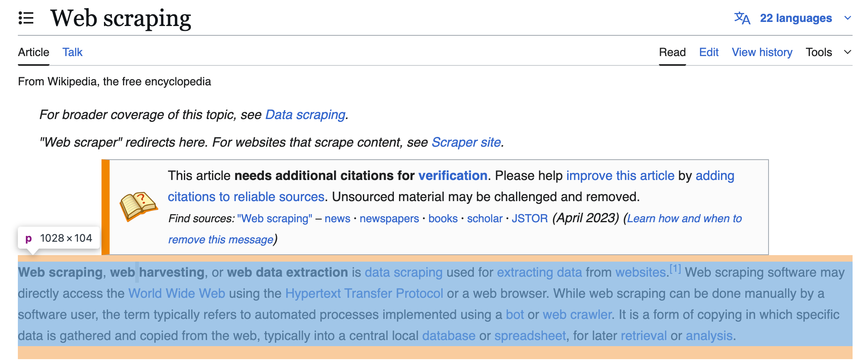Expand the 22 languages dropdown
The width and height of the screenshot is (868, 364).
point(796,18)
